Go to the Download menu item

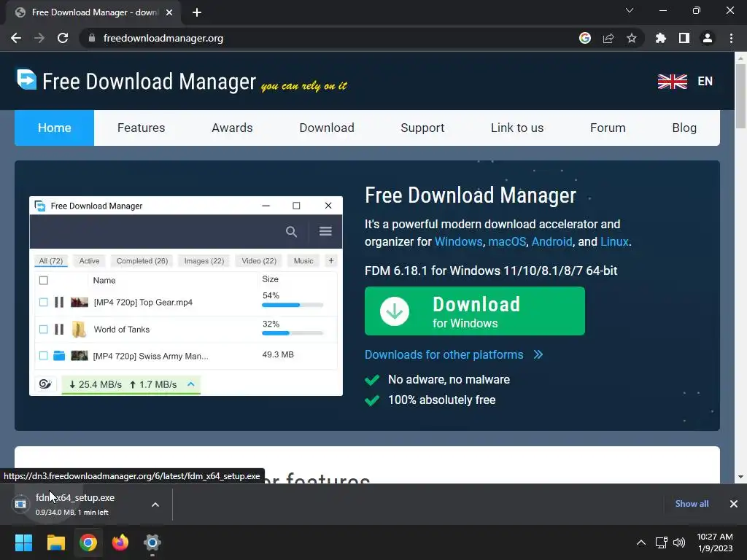327,128
